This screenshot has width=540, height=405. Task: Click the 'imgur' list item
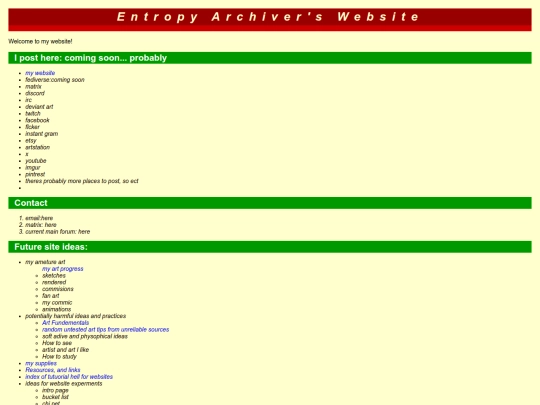click(x=33, y=167)
